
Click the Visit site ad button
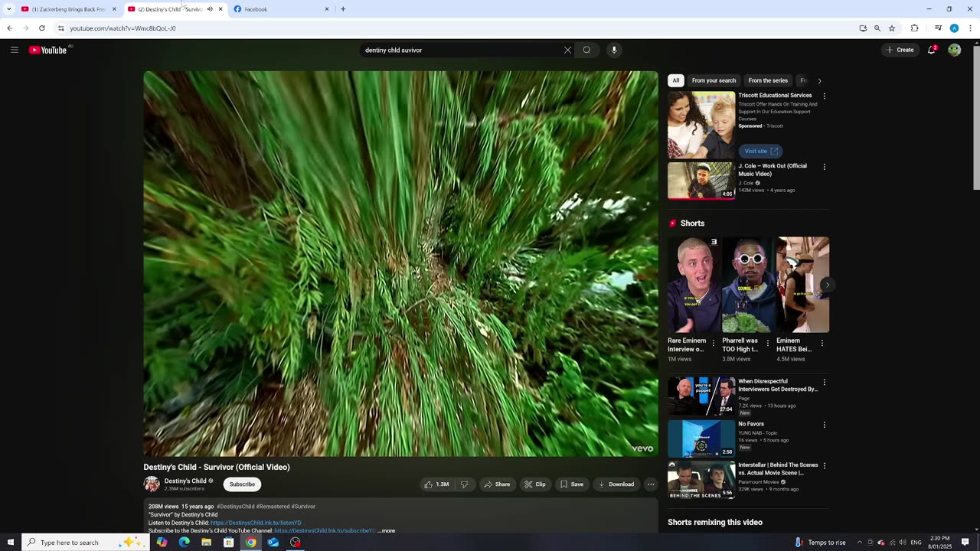(x=760, y=151)
